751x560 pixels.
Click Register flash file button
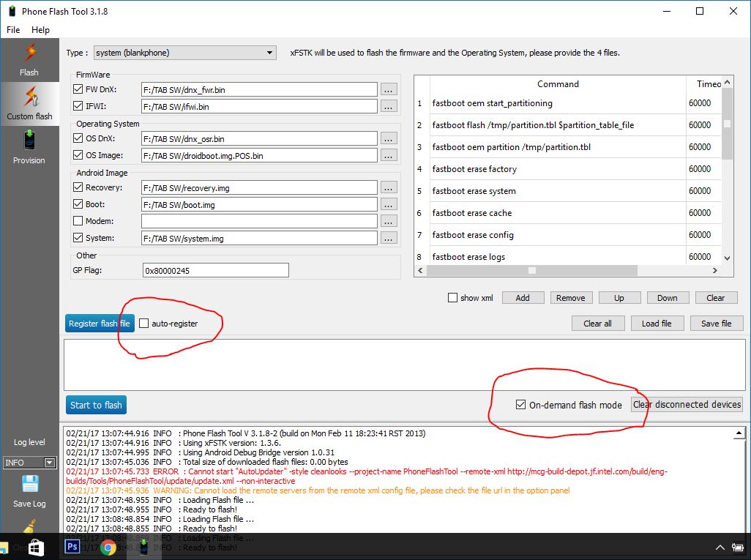(x=100, y=324)
